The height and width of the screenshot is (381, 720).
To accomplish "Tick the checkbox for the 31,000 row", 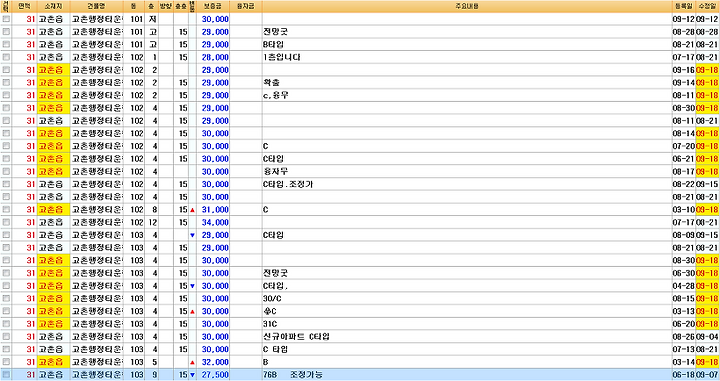I will coord(6,210).
